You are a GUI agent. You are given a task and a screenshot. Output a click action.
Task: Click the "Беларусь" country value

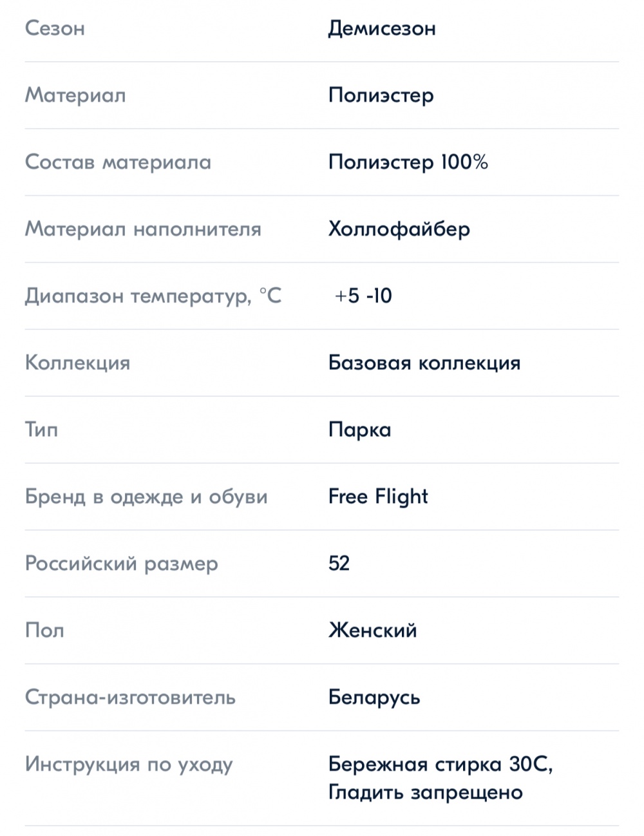pyautogui.click(x=374, y=698)
